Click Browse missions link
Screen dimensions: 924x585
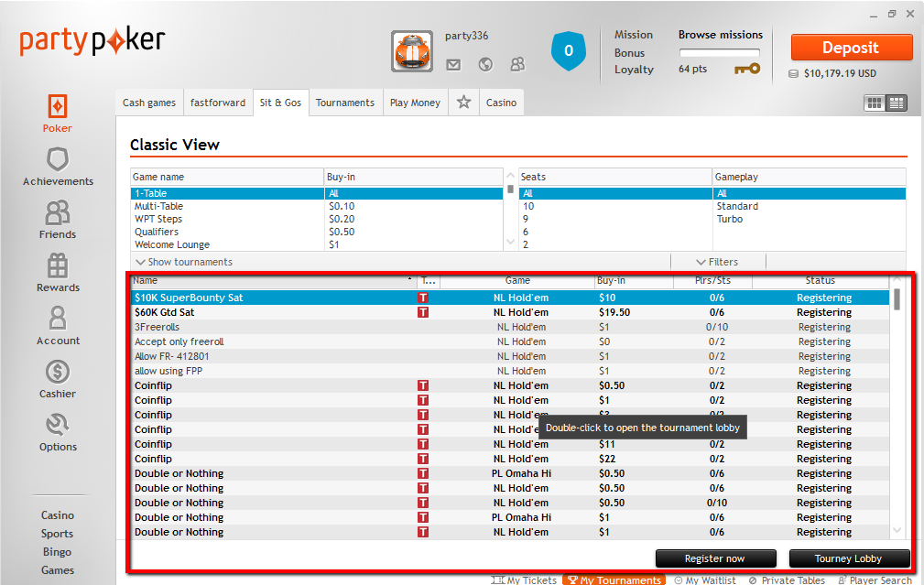click(720, 35)
